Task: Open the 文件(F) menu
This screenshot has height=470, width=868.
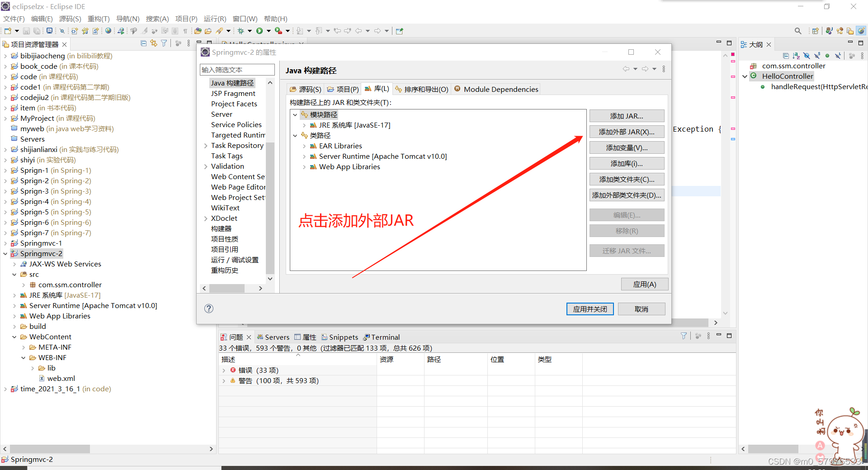Action: (14, 19)
